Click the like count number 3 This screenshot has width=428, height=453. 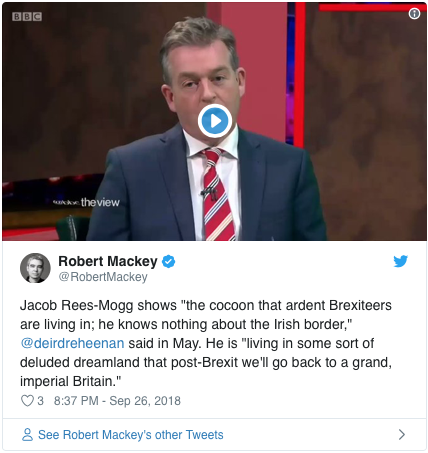pos(40,401)
